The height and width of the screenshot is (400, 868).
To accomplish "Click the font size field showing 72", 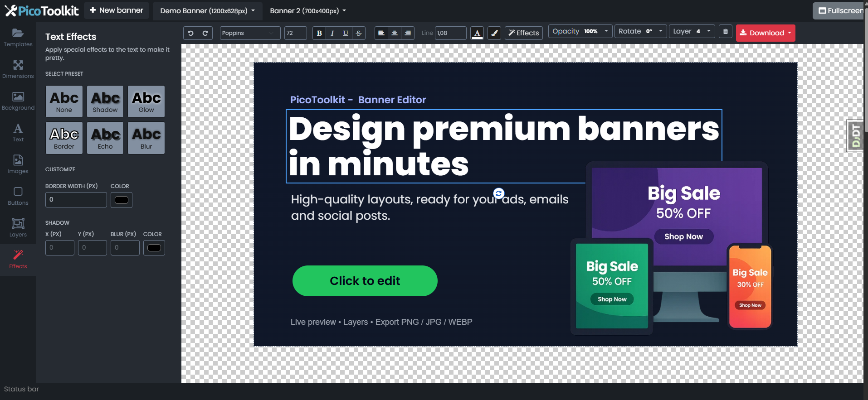I will point(296,33).
